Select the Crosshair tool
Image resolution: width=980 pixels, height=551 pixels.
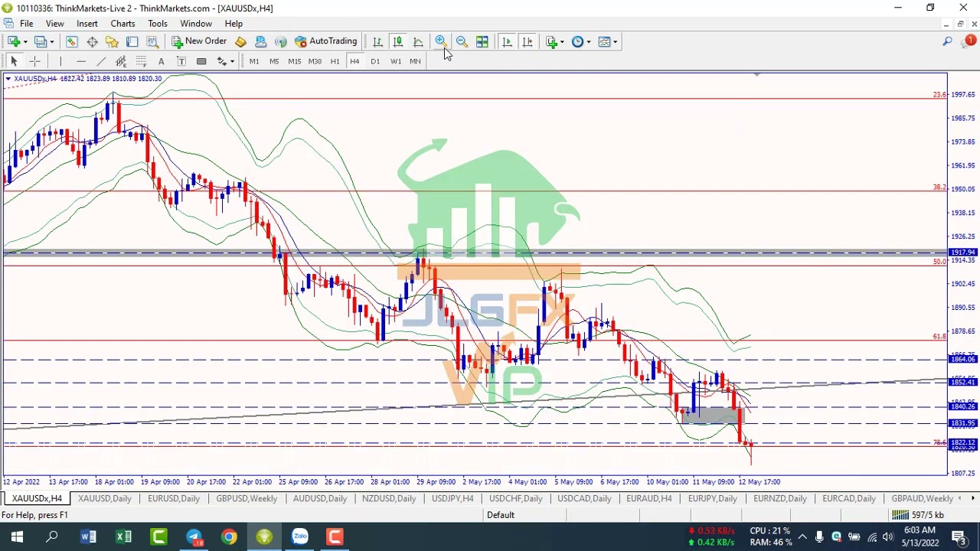(x=34, y=61)
